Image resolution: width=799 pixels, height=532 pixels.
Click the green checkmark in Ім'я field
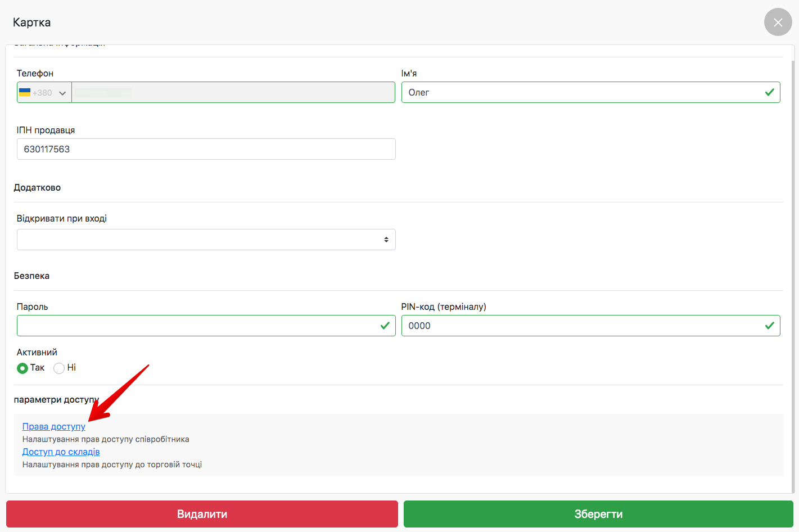point(769,92)
